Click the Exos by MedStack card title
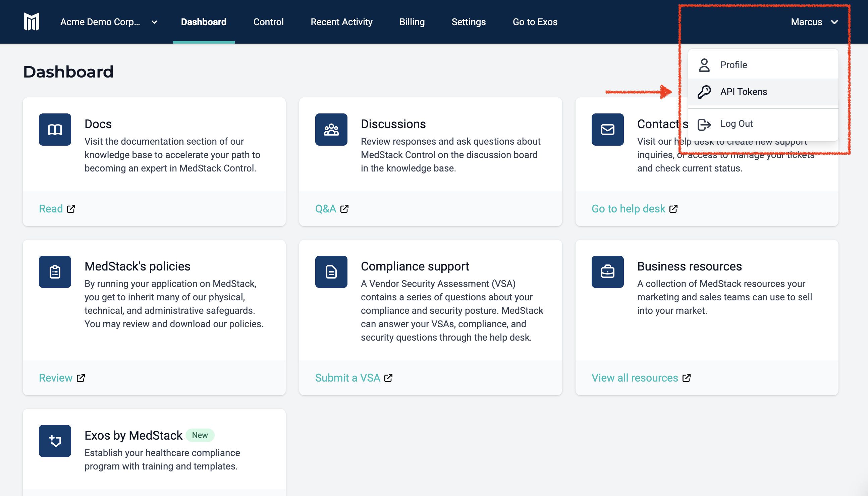Viewport: 868px width, 496px height. point(133,435)
